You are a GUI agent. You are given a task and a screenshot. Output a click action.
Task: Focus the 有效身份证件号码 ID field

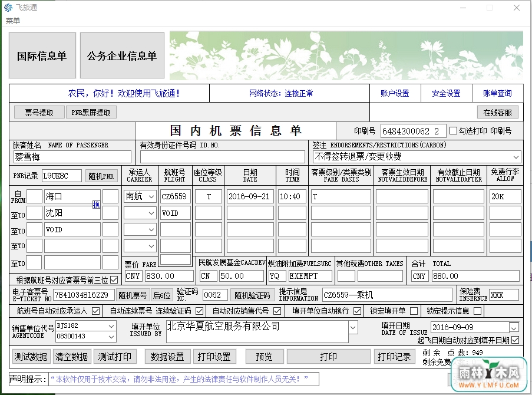click(x=223, y=157)
